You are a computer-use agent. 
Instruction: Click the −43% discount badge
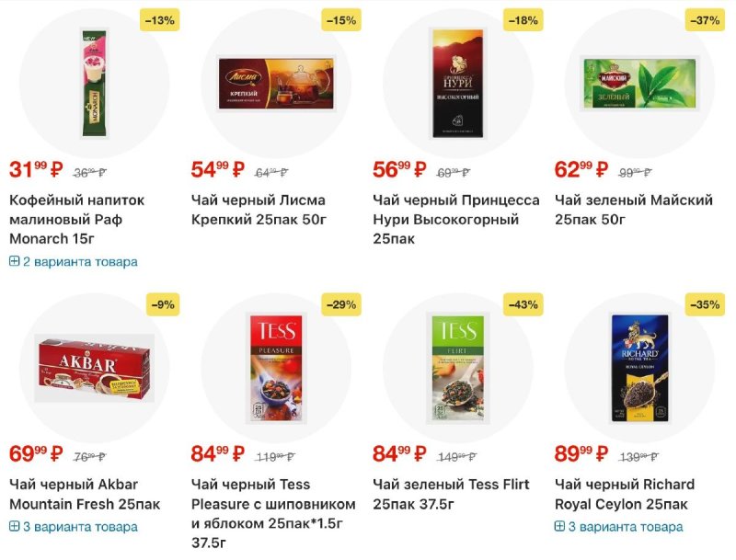[x=523, y=305]
